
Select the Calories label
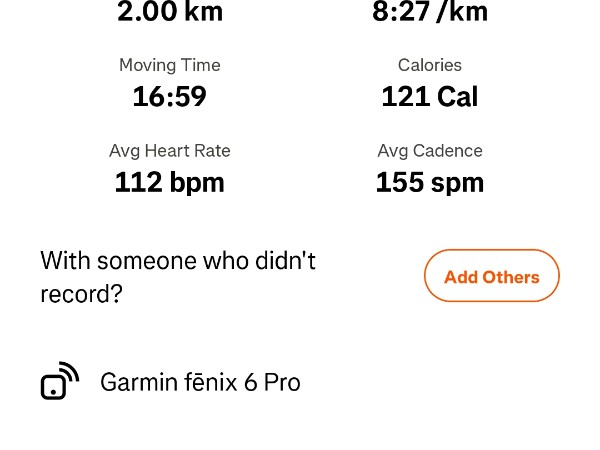click(430, 65)
